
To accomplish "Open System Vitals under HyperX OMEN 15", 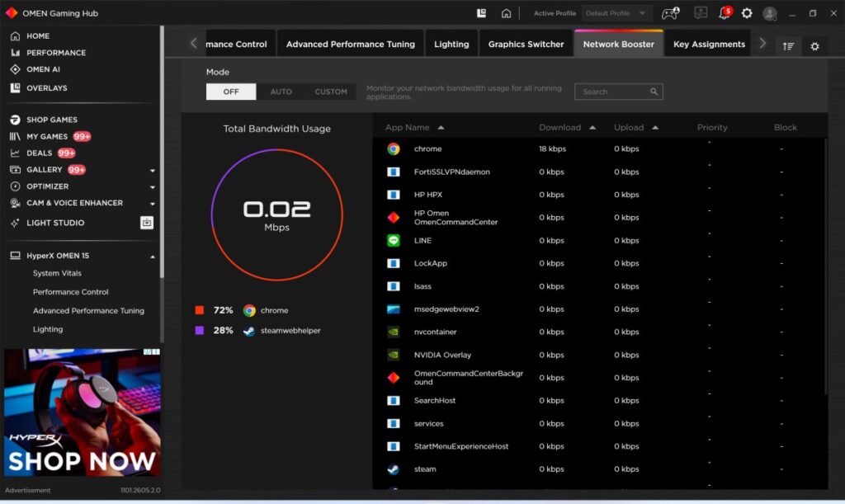I will point(57,274).
